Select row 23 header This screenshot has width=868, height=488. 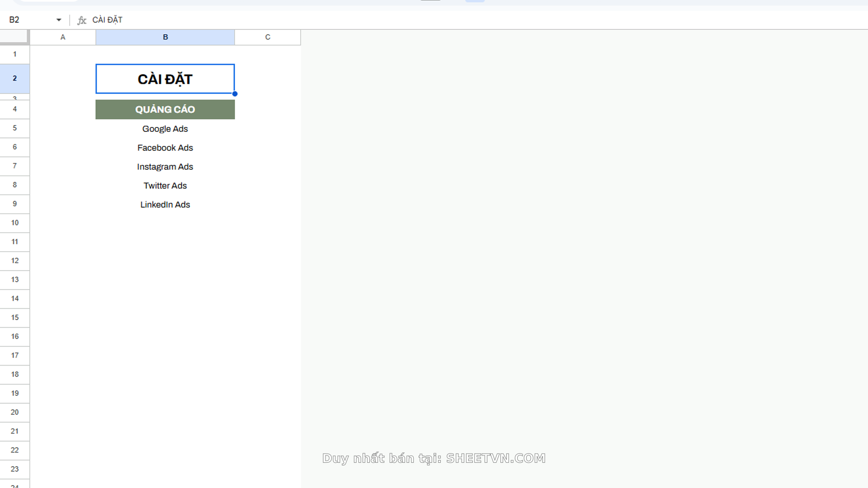tap(14, 469)
